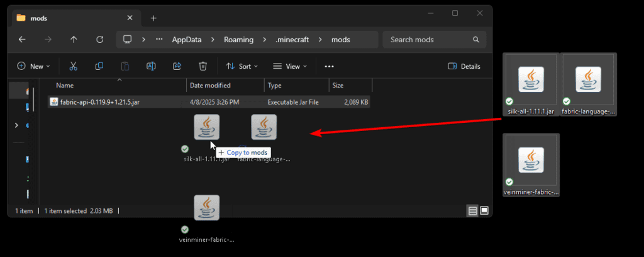The image size is (644, 257).
Task: Maximize the Explorer window
Action: point(455,13)
